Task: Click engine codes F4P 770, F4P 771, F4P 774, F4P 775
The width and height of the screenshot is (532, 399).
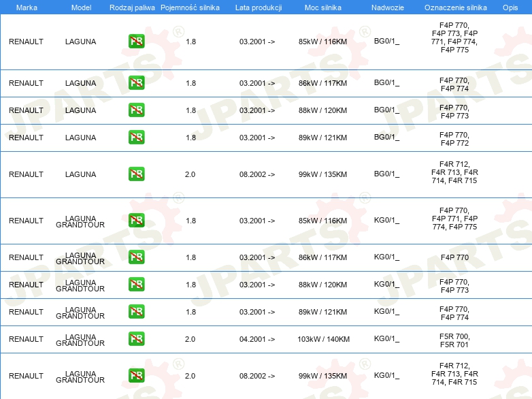Action: coord(454,219)
